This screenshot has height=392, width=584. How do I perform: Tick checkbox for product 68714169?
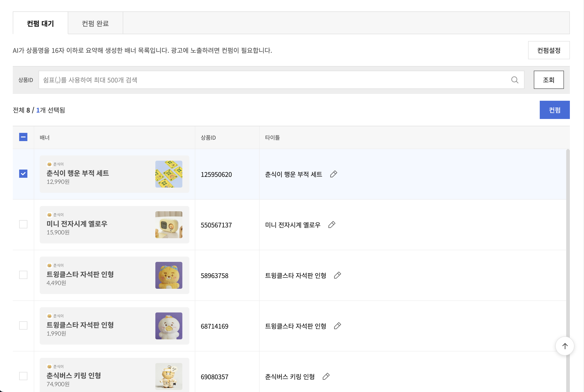click(x=23, y=325)
